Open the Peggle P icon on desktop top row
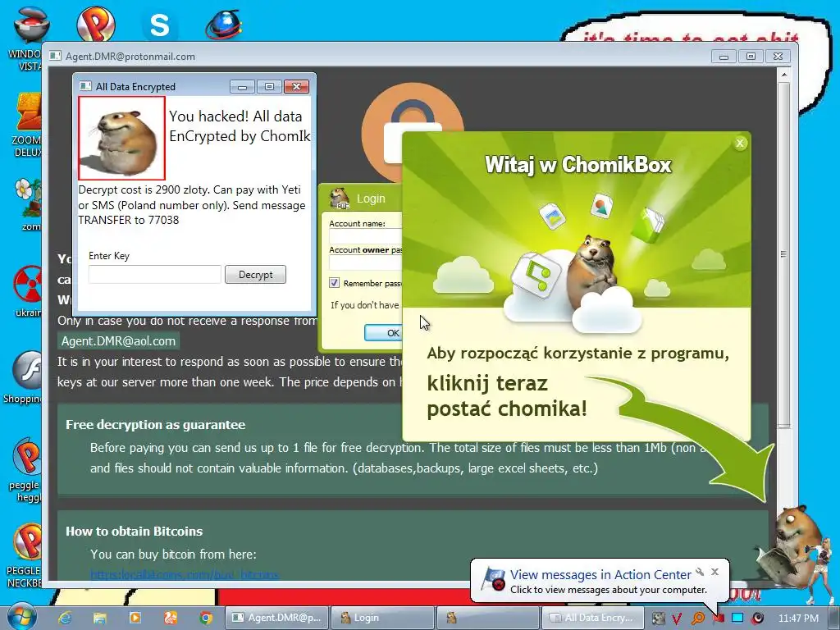Screen dimensions: 840x630 (96, 23)
